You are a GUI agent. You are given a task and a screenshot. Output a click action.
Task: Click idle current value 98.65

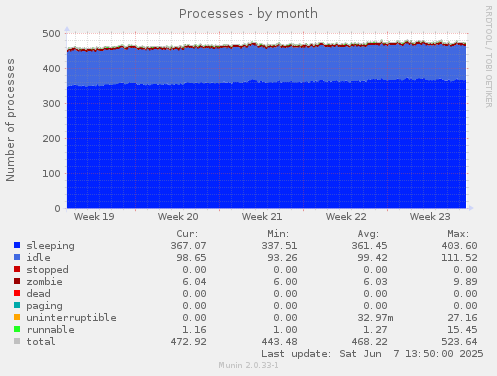coord(192,258)
